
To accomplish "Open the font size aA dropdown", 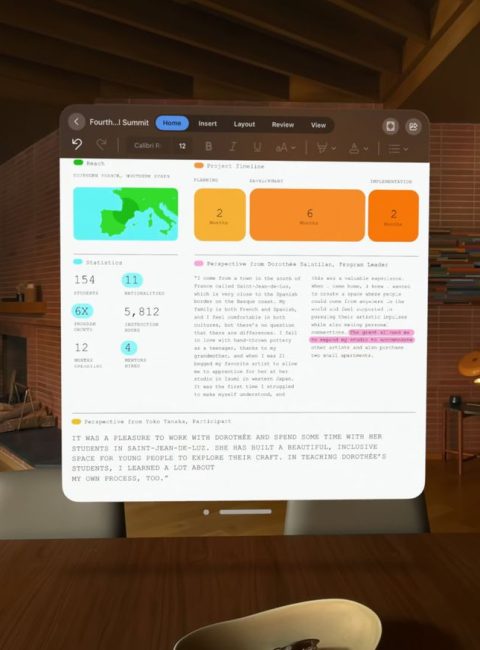I will (x=285, y=147).
